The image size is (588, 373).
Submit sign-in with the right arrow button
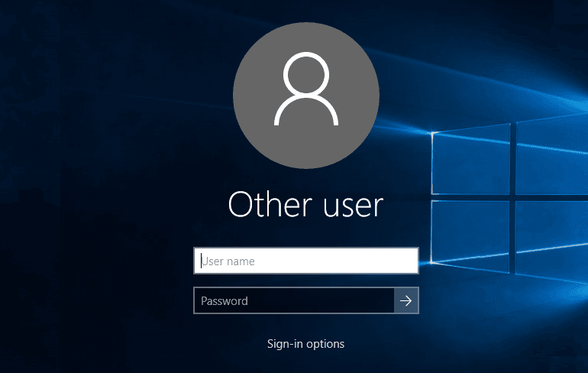406,300
